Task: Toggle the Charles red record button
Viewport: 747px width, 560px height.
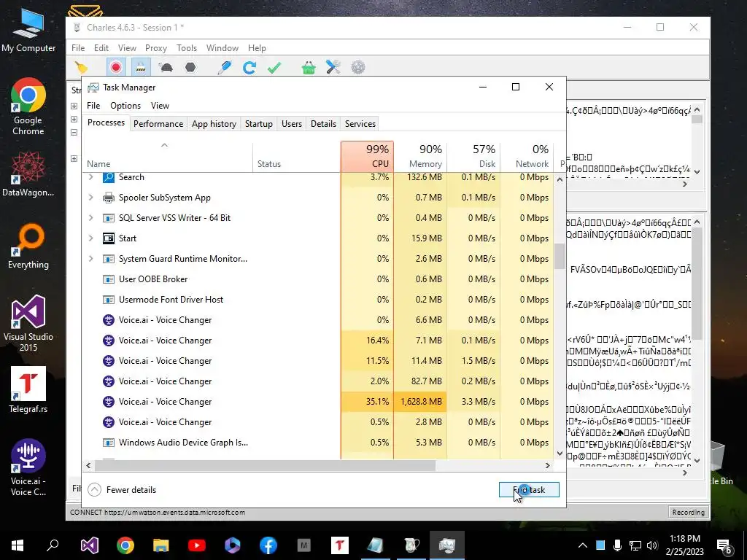Action: click(x=116, y=68)
